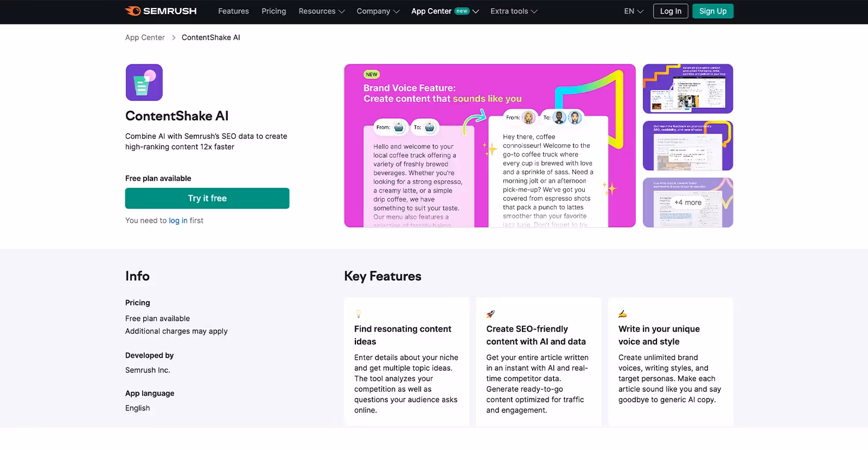Open the App Center dropdown menu
868x450 pixels.
click(445, 11)
